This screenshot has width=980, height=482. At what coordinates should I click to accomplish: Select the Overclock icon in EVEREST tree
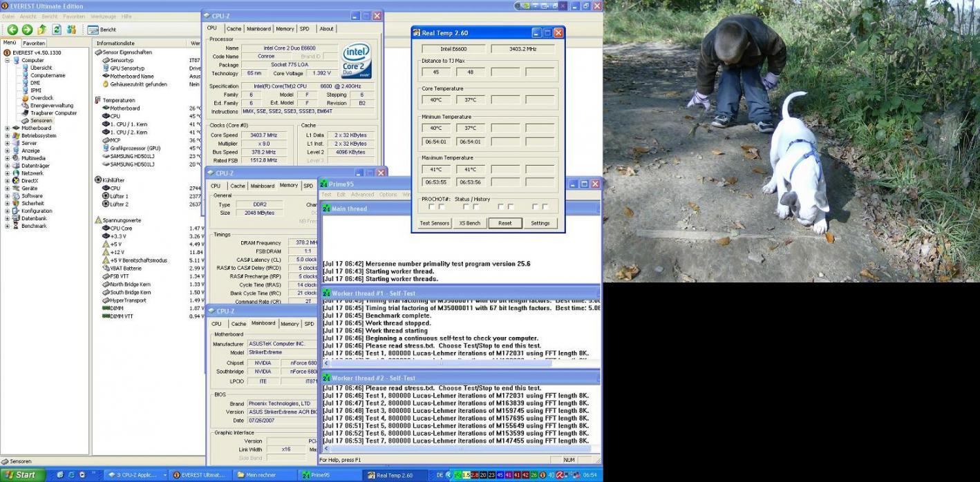point(26,98)
